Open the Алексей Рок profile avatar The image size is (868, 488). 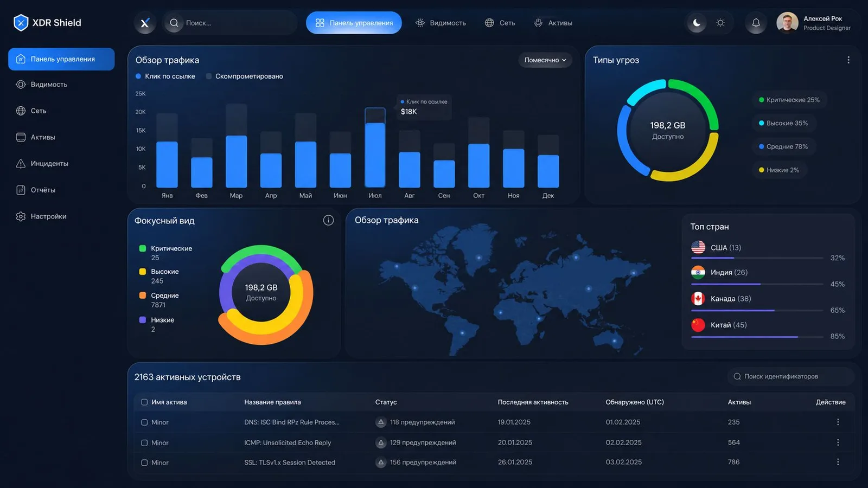point(787,23)
